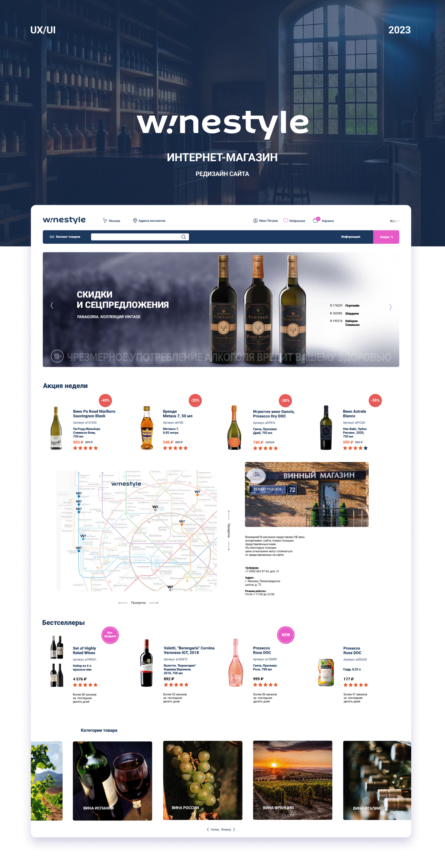Open the Каталог товаров menu
The image size is (445, 868).
click(65, 237)
